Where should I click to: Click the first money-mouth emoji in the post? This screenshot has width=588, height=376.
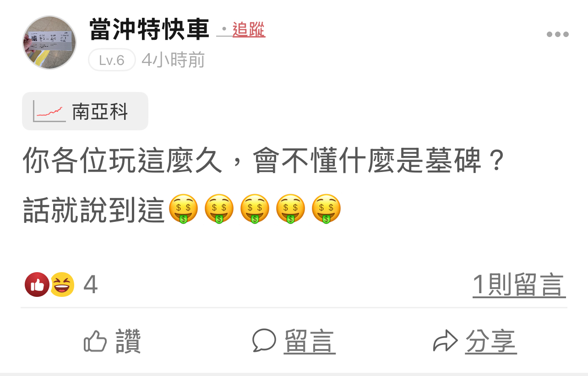tap(183, 209)
